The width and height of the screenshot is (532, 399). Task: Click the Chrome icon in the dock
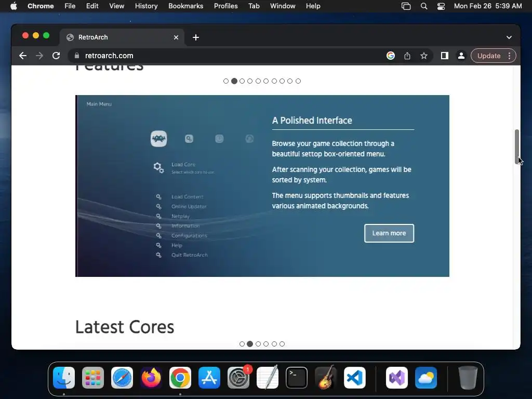(180, 378)
